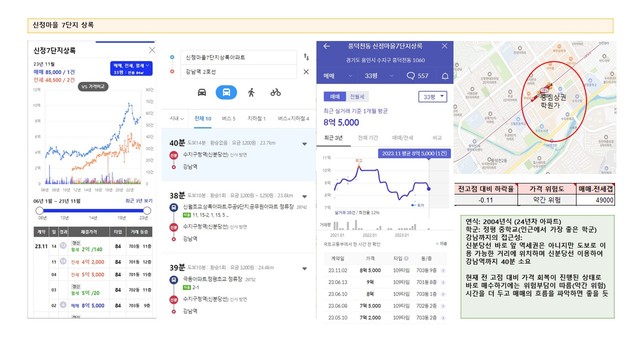Click the 강남역 2호선 destination input field
The width and height of the screenshot is (640, 360).
pos(238,72)
